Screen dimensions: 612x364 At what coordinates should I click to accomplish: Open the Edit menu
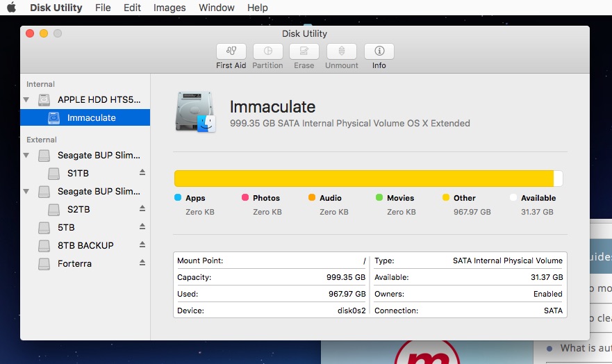coord(132,8)
